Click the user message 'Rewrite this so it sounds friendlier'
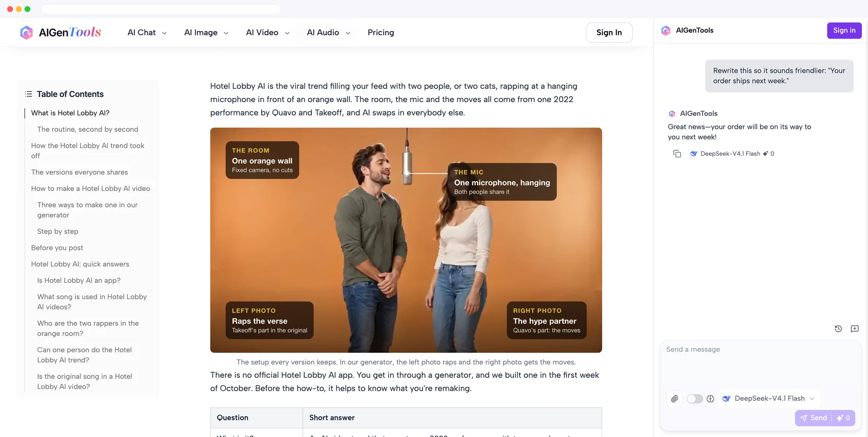The height and width of the screenshot is (437, 868). point(779,76)
